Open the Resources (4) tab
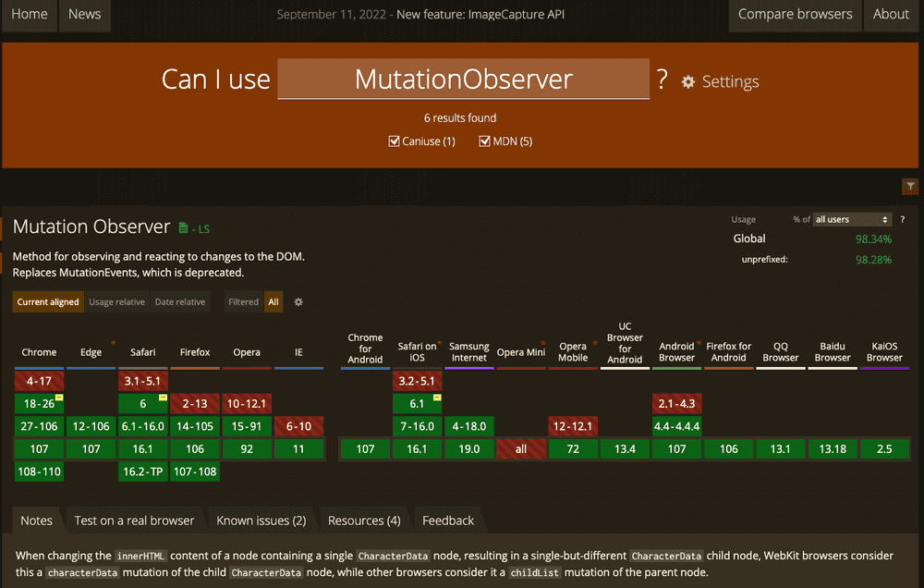924x588 pixels. 363,520
